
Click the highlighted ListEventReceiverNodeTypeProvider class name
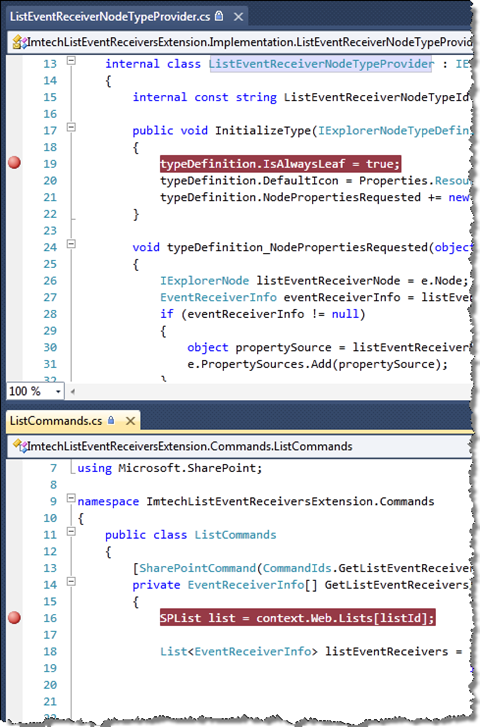pyautogui.click(x=321, y=64)
